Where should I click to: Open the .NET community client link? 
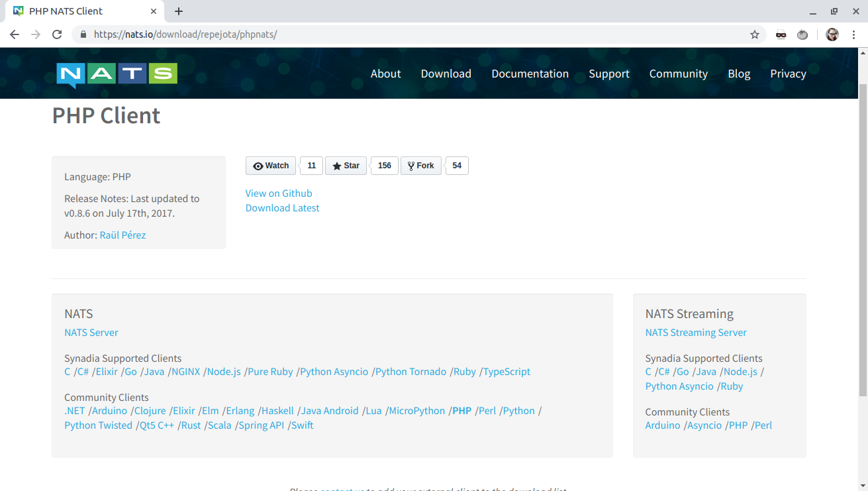75,411
